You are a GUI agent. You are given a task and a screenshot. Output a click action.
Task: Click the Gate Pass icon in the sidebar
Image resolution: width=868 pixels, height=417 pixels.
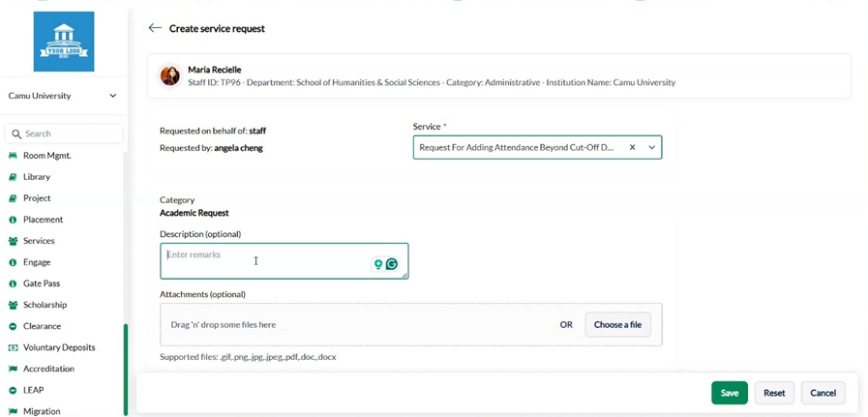(x=14, y=283)
